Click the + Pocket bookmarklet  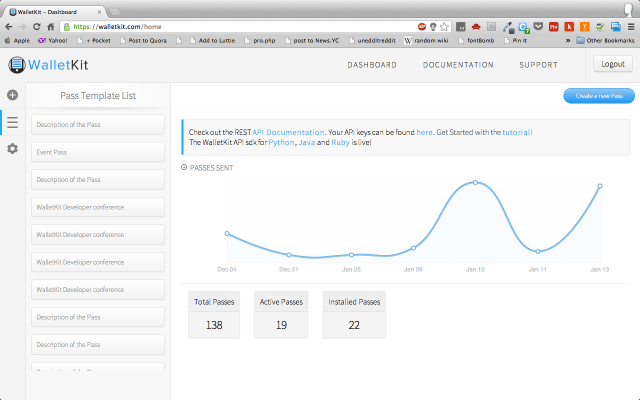pyautogui.click(x=94, y=40)
